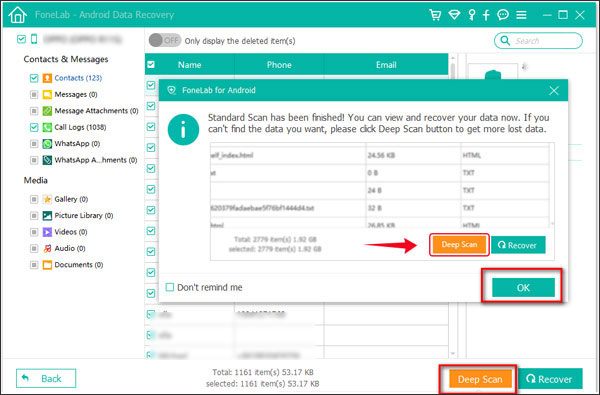Click the diamond-shaped icon in title bar
The height and width of the screenshot is (395, 600).
[454, 15]
